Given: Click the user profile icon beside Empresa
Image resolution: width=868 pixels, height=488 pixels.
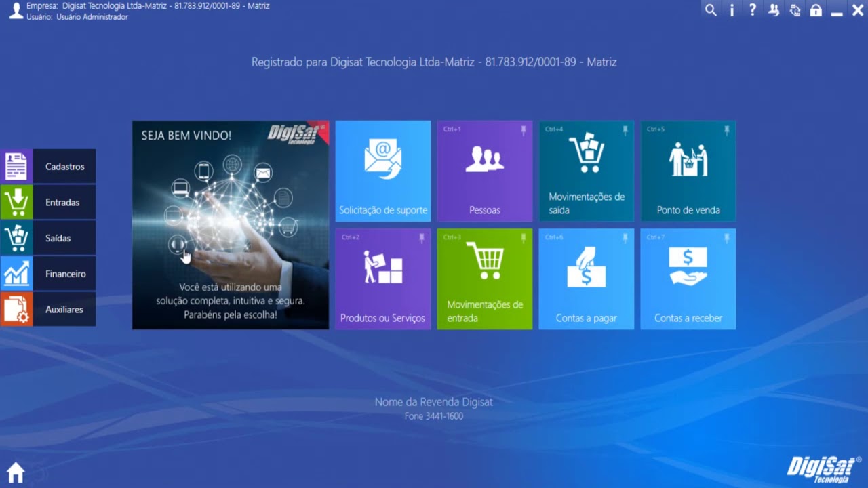Looking at the screenshot, I should [16, 10].
